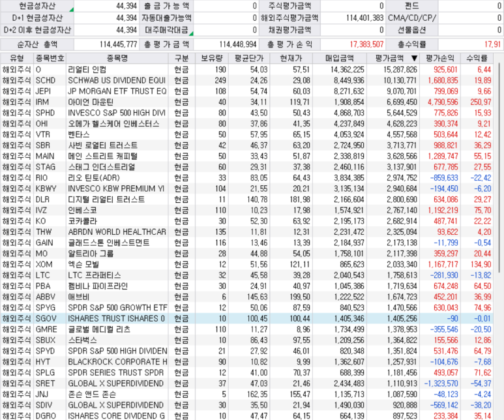Sort by 보유량 column header
The height and width of the screenshot is (420, 504).
pyautogui.click(x=212, y=58)
